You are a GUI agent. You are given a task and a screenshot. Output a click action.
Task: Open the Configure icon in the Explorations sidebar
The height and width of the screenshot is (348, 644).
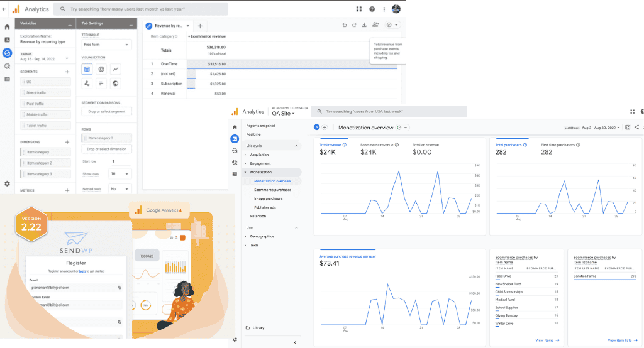click(7, 79)
